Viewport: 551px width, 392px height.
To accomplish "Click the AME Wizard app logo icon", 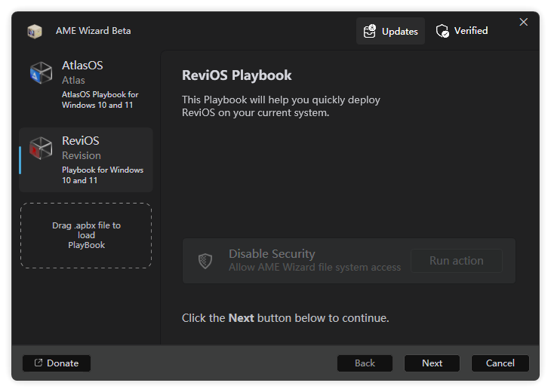I will [x=34, y=31].
